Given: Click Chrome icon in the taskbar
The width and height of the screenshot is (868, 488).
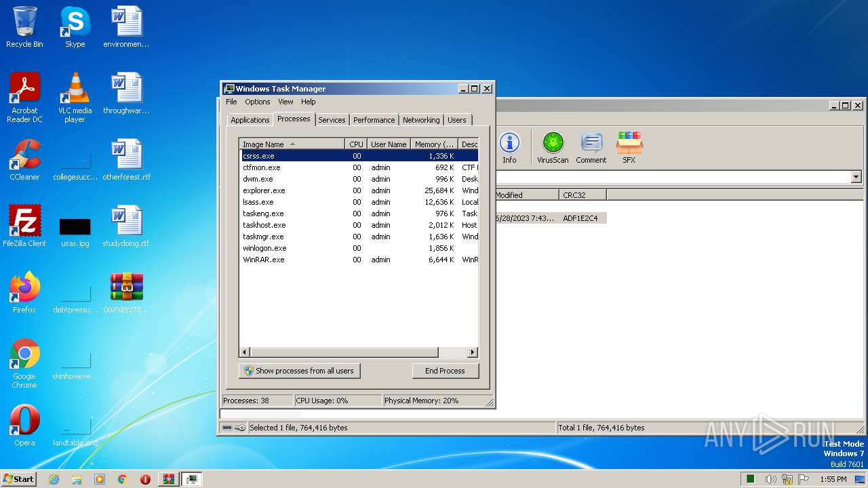Looking at the screenshot, I should tap(123, 479).
